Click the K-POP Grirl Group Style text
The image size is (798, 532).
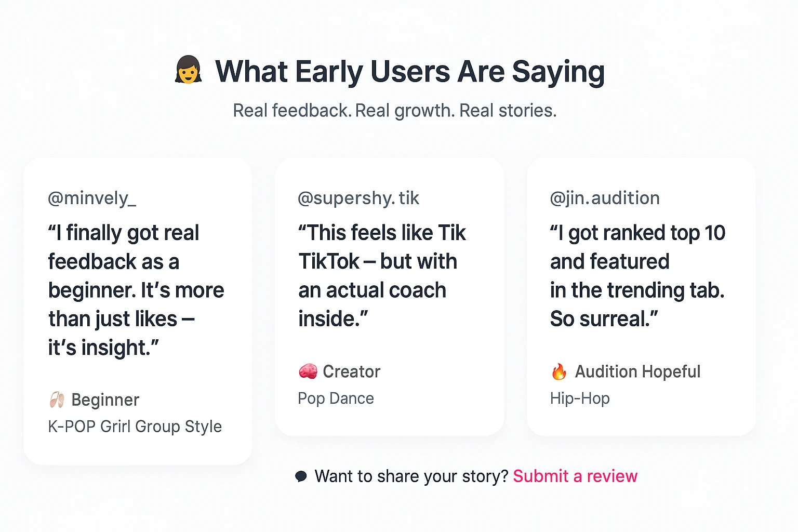[x=135, y=427]
